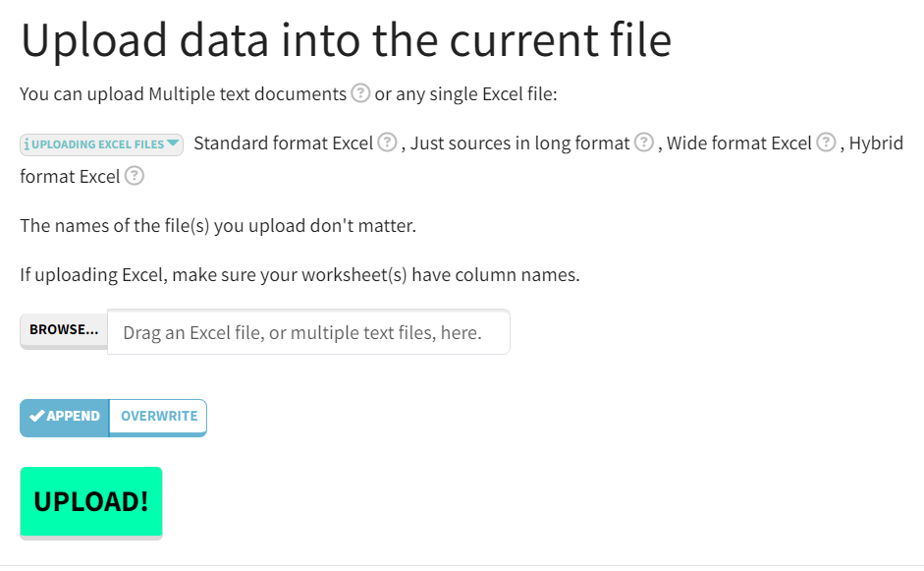Expand the Uploading Excel Files dropdown
The image size is (924, 571).
[x=101, y=144]
